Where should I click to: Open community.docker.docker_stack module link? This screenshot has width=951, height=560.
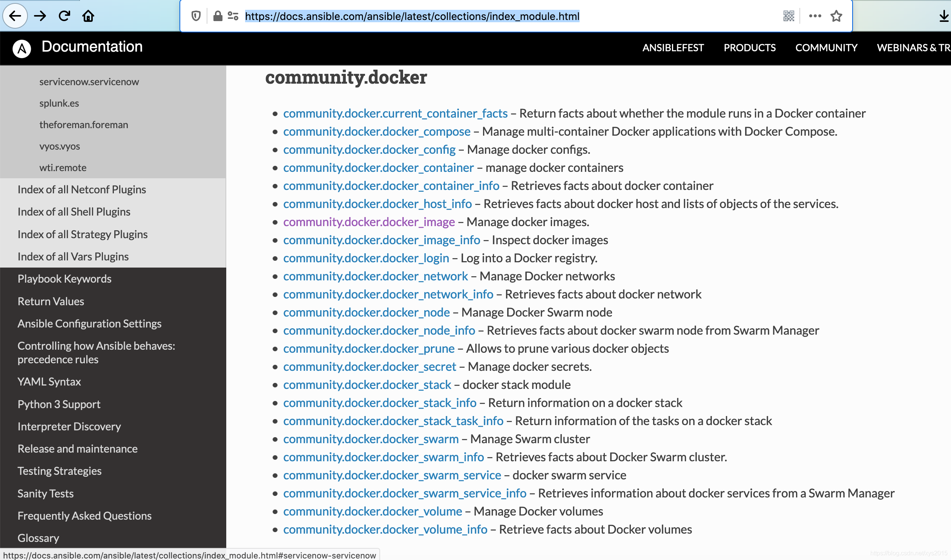coord(367,385)
